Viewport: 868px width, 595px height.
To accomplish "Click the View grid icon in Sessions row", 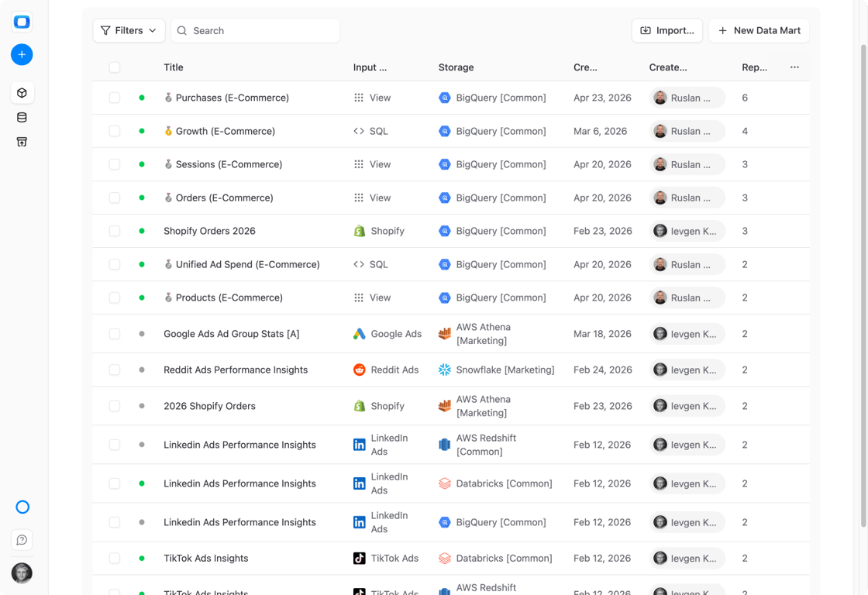I will click(x=359, y=164).
